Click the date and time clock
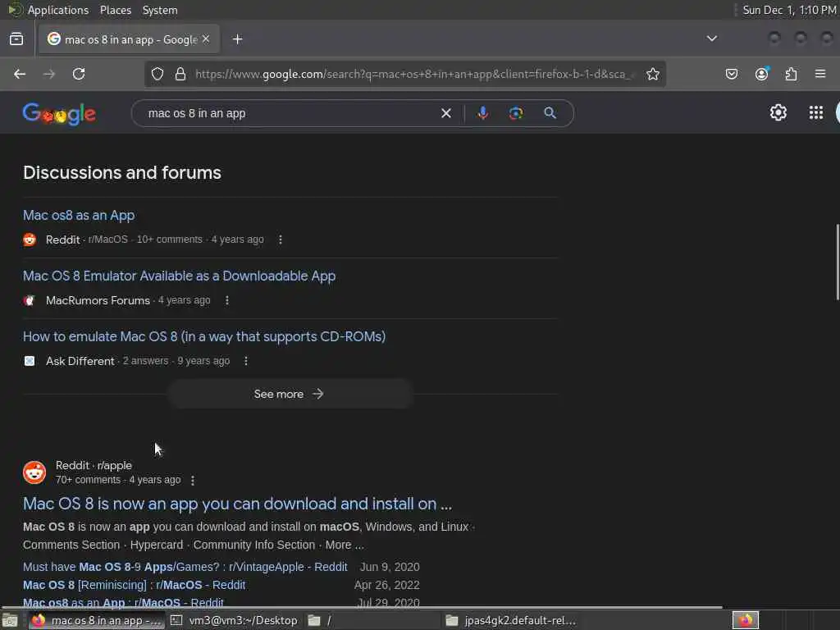The height and width of the screenshot is (630, 840). pos(788,10)
